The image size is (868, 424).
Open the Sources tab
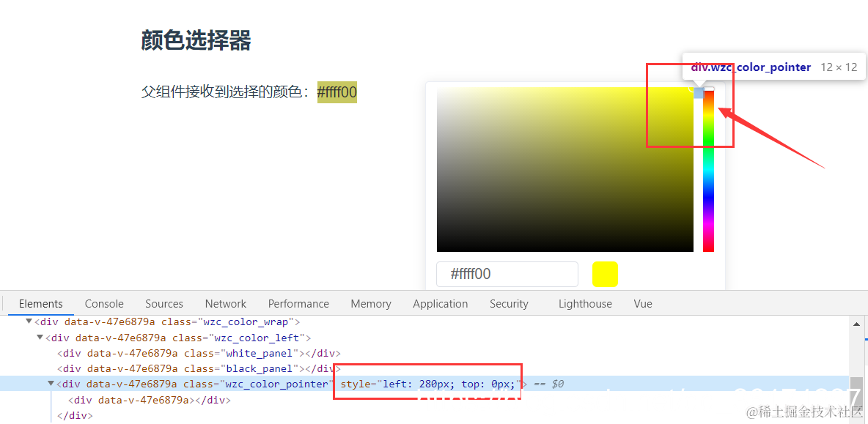tap(164, 303)
